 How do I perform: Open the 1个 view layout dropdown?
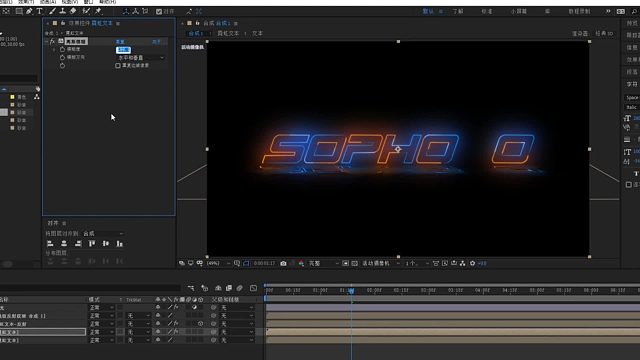pos(417,264)
